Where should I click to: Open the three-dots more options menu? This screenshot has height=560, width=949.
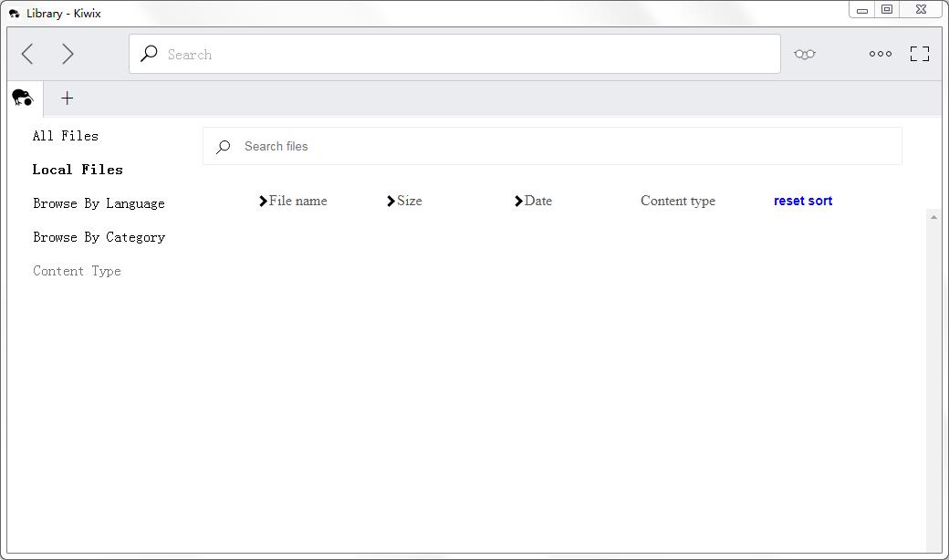pyautogui.click(x=881, y=55)
